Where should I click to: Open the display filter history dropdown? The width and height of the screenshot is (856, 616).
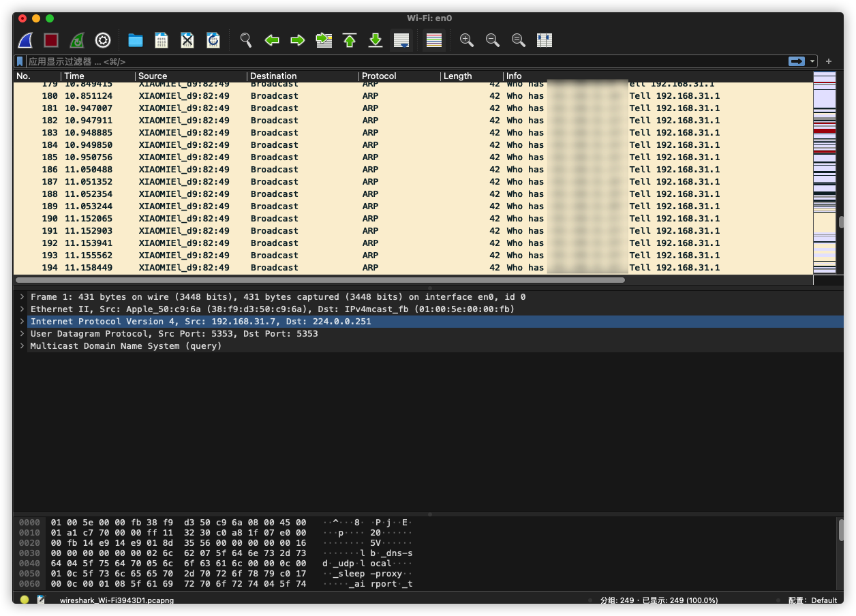click(x=812, y=61)
